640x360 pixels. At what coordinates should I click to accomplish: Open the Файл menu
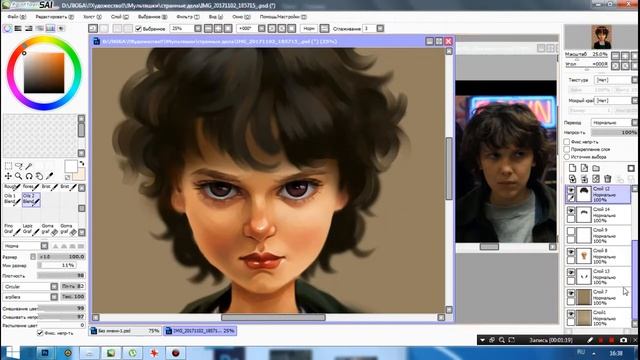tap(16, 17)
